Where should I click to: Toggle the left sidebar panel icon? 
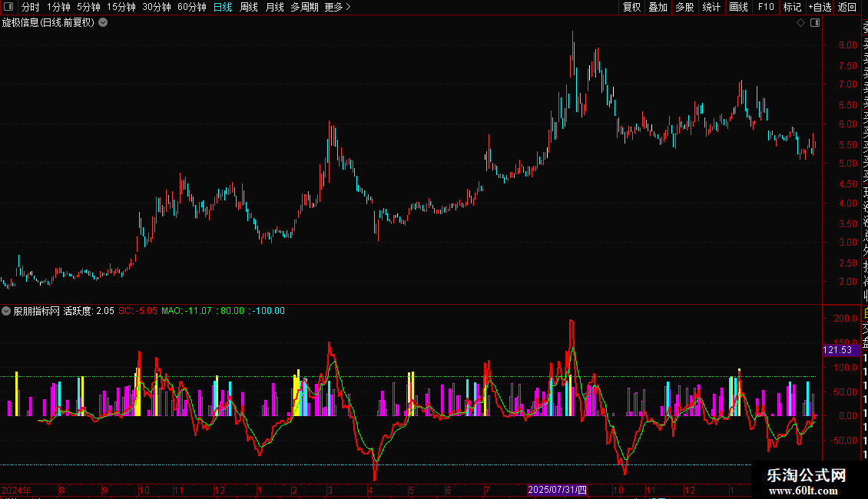[x=8, y=7]
